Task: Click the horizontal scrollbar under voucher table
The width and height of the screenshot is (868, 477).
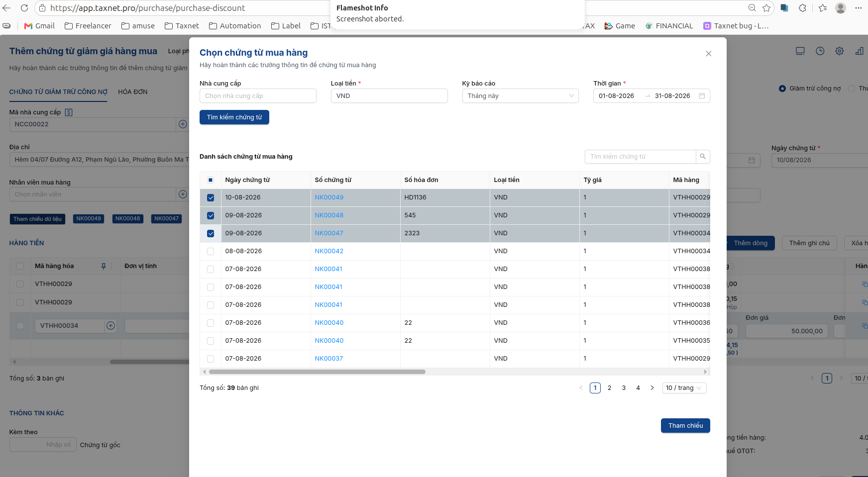Action: click(x=317, y=372)
